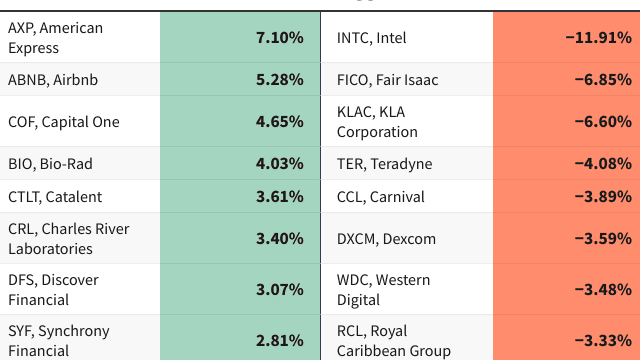640x360 pixels.
Task: Click the 4.03% Bio-Rad gain cell
Action: pyautogui.click(x=240, y=163)
